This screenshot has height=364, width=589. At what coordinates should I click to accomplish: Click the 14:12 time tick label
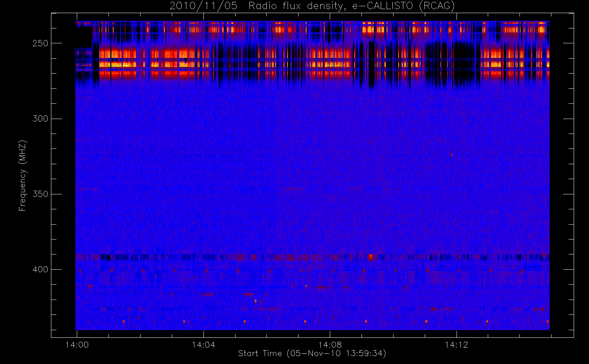click(456, 345)
